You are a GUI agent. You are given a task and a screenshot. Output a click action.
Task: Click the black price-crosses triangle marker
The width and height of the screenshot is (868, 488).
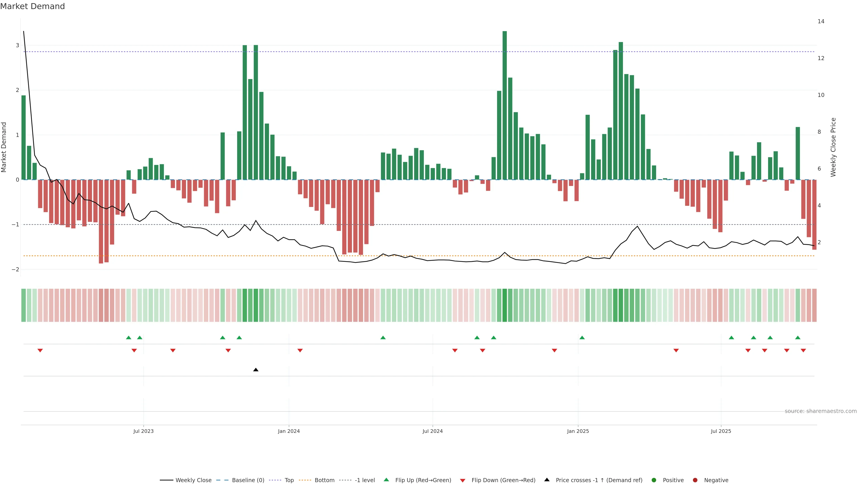(x=256, y=370)
